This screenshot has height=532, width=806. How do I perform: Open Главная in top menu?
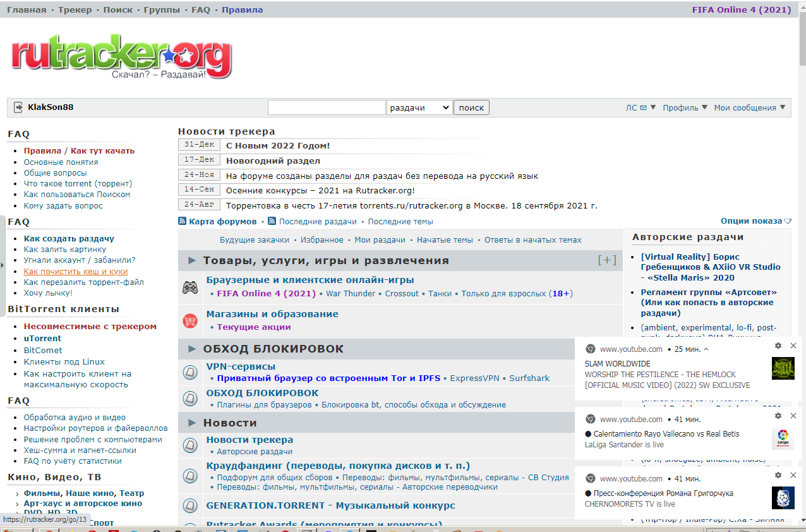(x=27, y=9)
